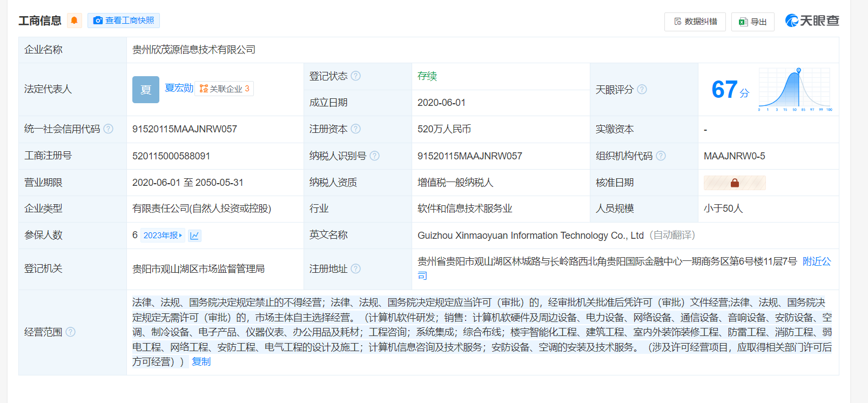The height and width of the screenshot is (403, 868).
Task: Open 关联企业 3 tag
Action: click(x=224, y=89)
